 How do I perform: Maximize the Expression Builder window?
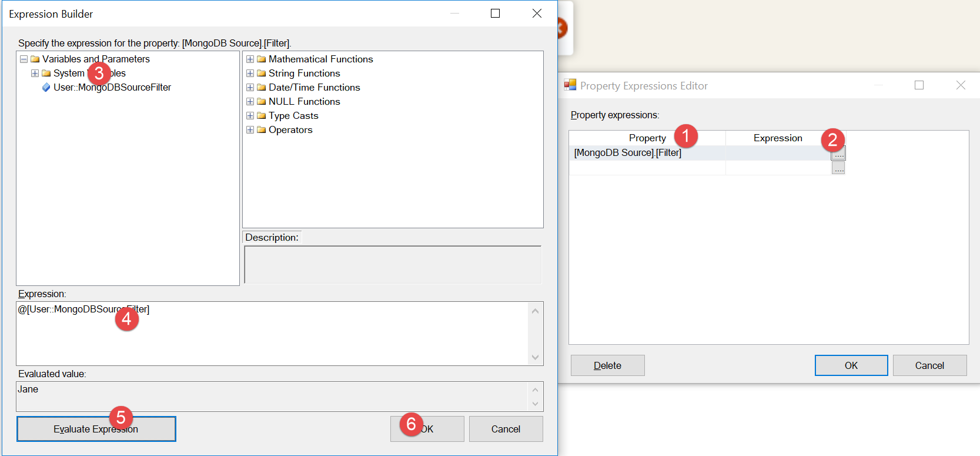[496, 14]
